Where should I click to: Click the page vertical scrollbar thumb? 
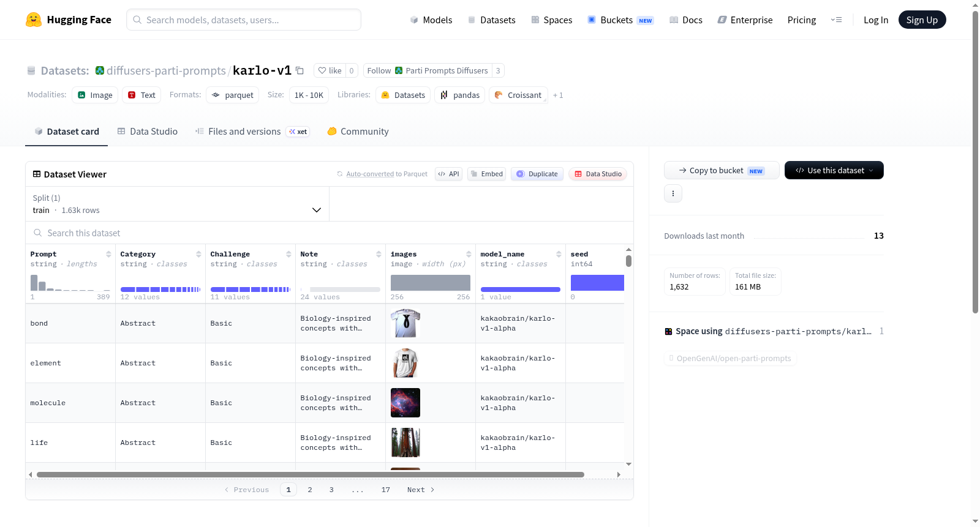click(x=976, y=162)
